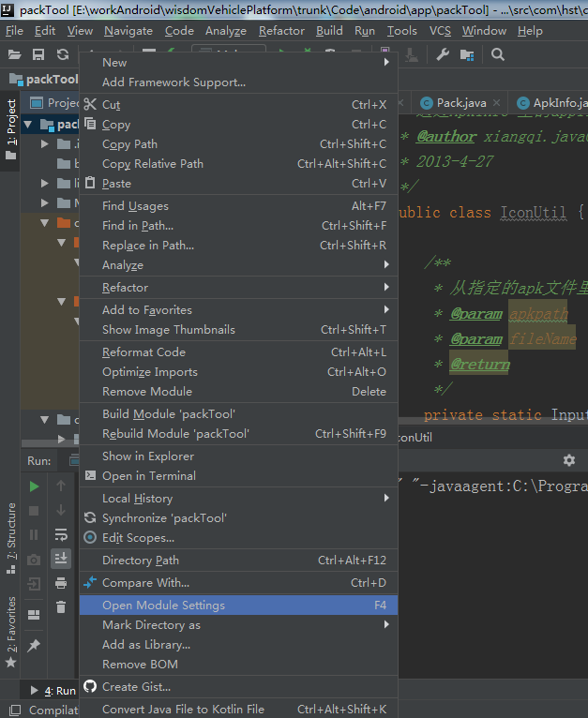Image resolution: width=588 pixels, height=718 pixels.
Task: Select Open Module Settings
Action: [x=238, y=606]
